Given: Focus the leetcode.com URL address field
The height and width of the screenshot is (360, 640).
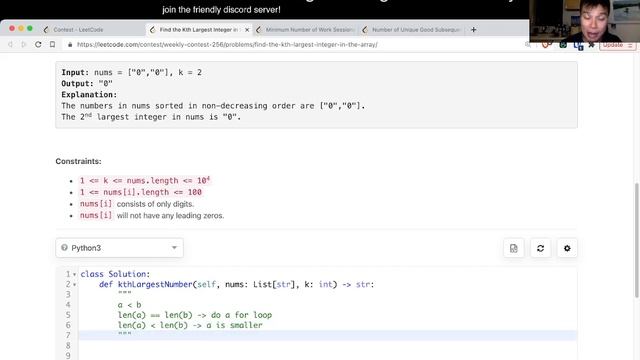Looking at the screenshot, I should tap(227, 44).
